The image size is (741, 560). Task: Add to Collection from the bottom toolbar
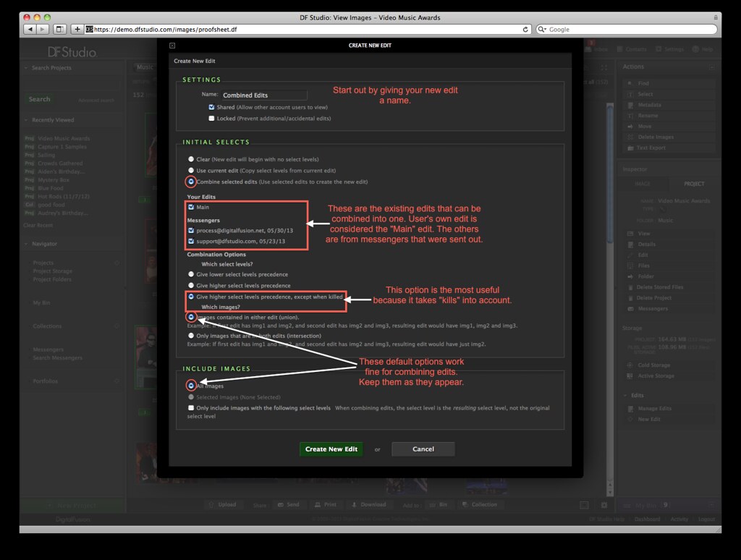pos(480,505)
